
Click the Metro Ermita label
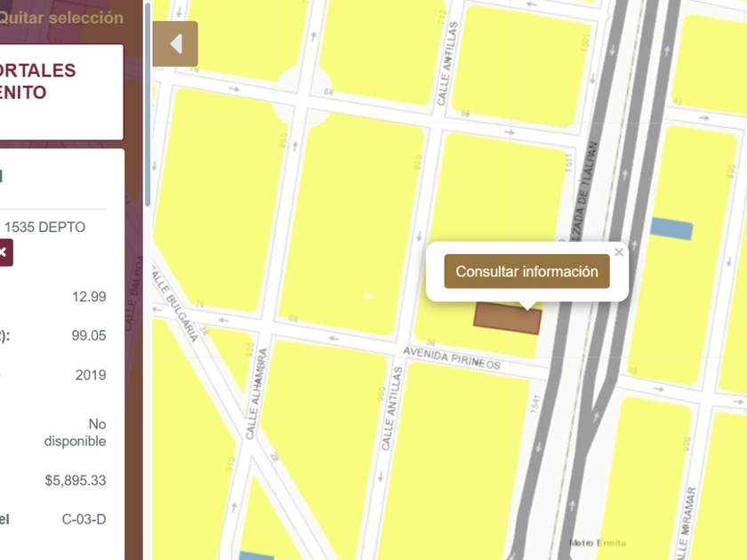pyautogui.click(x=598, y=543)
